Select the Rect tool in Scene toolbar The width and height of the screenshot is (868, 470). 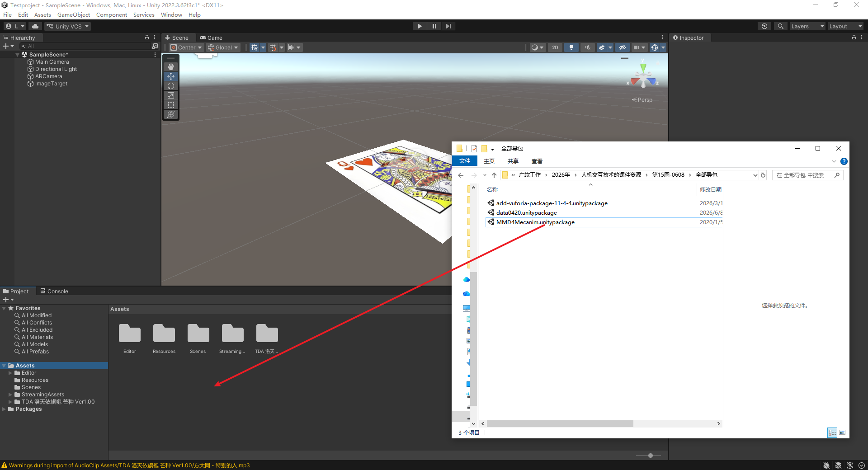pyautogui.click(x=171, y=105)
